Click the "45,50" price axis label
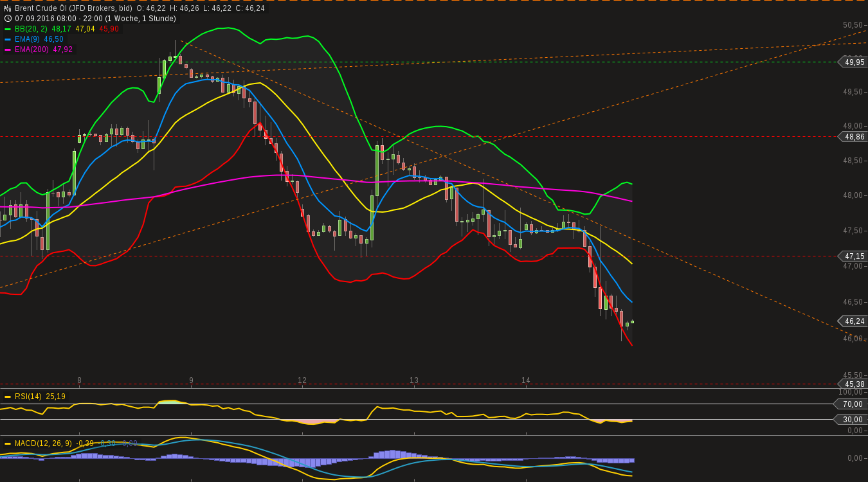Screen dimensions: 868x482 tap(853, 375)
